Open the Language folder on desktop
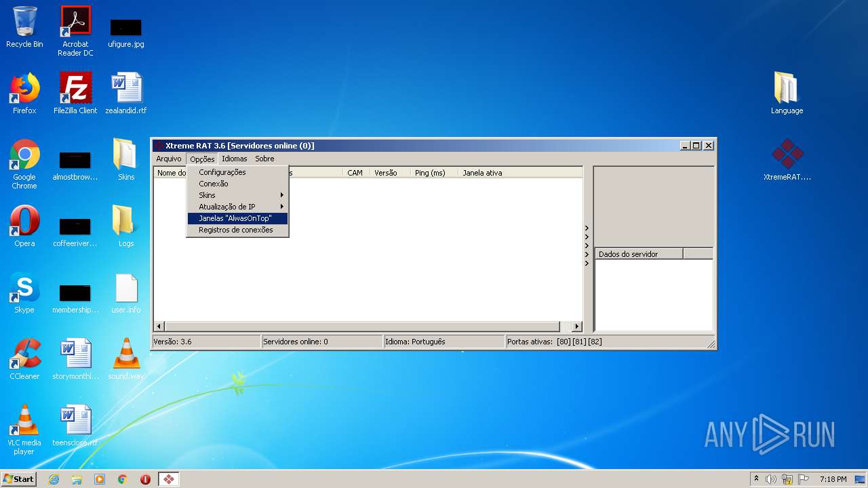This screenshot has width=868, height=488. tap(787, 94)
